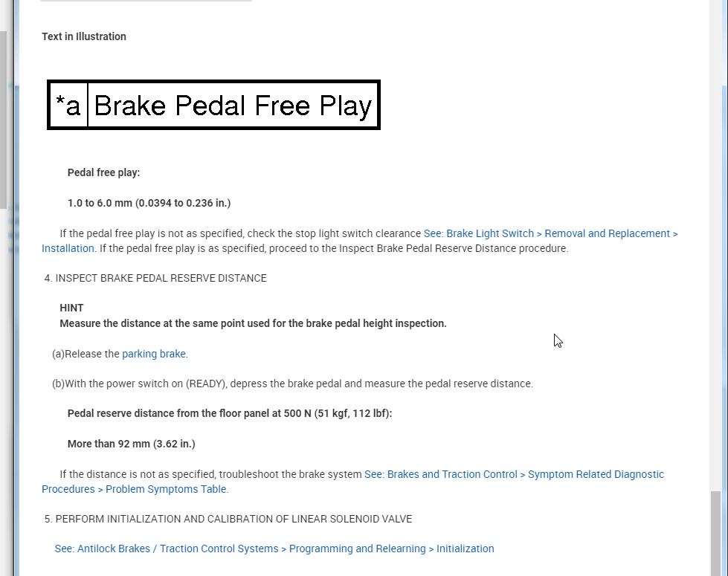Click the hint about measuring at same point
728x576 pixels.
pyautogui.click(x=253, y=323)
